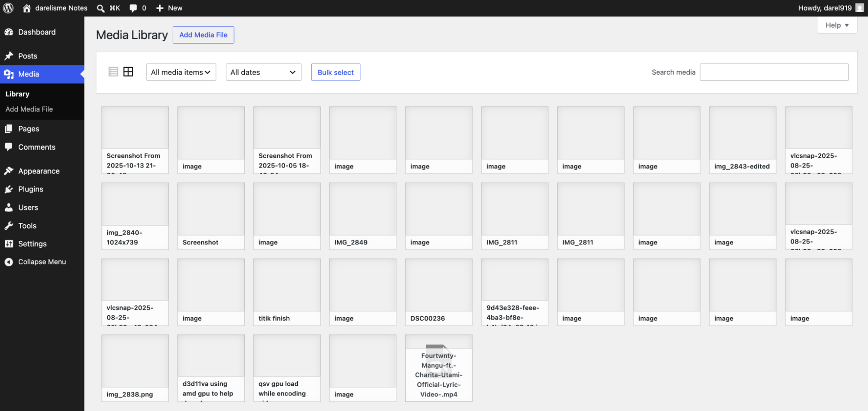Open d3d11va using amd gpu thumbnail
The width and height of the screenshot is (868, 411).
211,368
